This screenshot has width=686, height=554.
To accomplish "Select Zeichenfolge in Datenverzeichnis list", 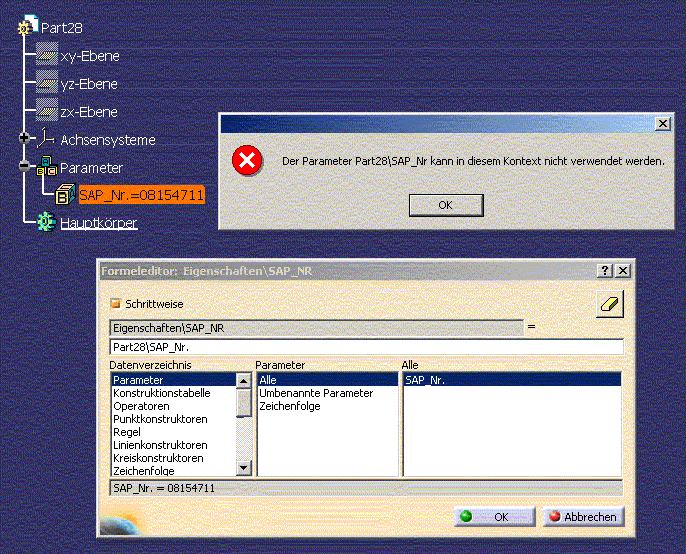I will [174, 470].
